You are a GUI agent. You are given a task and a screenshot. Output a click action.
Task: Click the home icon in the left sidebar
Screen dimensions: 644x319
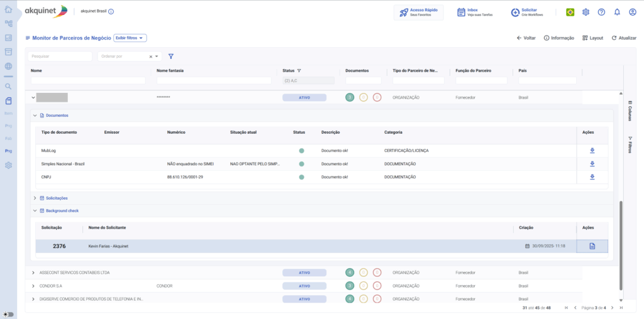[x=8, y=9]
